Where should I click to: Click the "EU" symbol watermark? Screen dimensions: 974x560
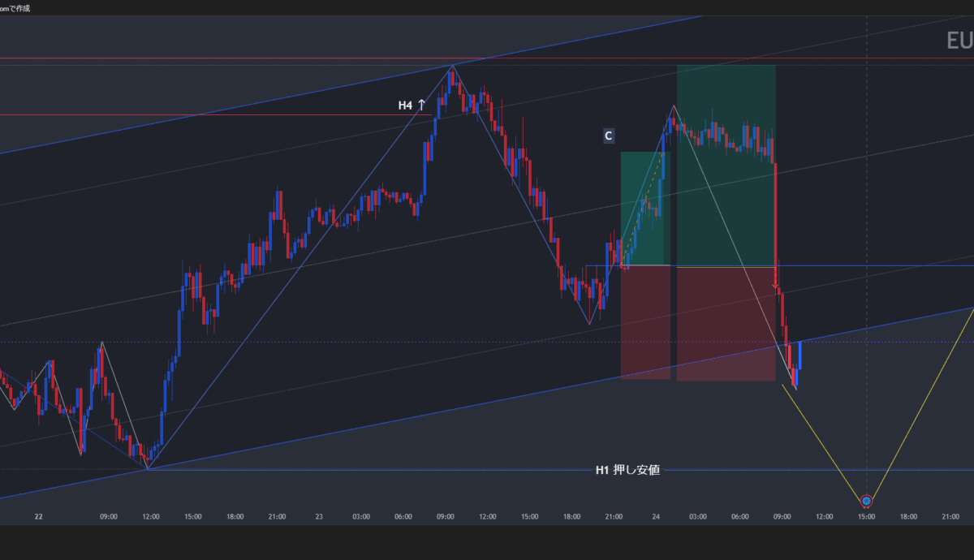point(959,41)
